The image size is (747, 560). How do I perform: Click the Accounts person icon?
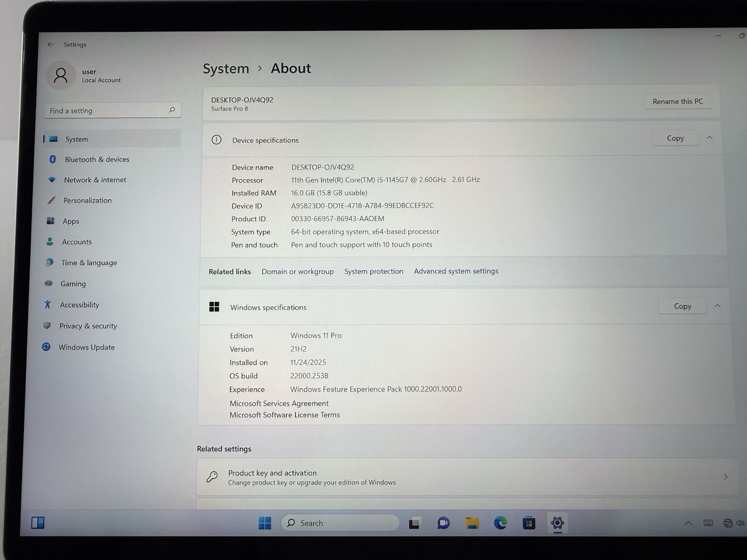point(49,241)
